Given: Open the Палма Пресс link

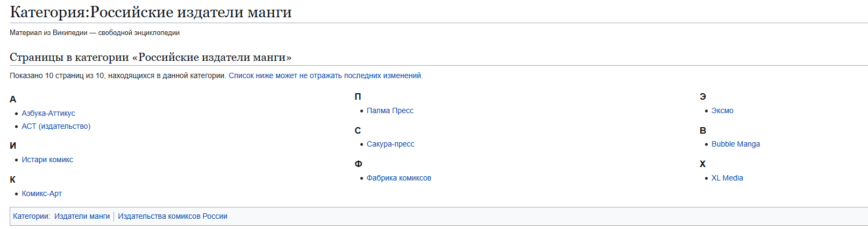Looking at the screenshot, I should [x=390, y=110].
